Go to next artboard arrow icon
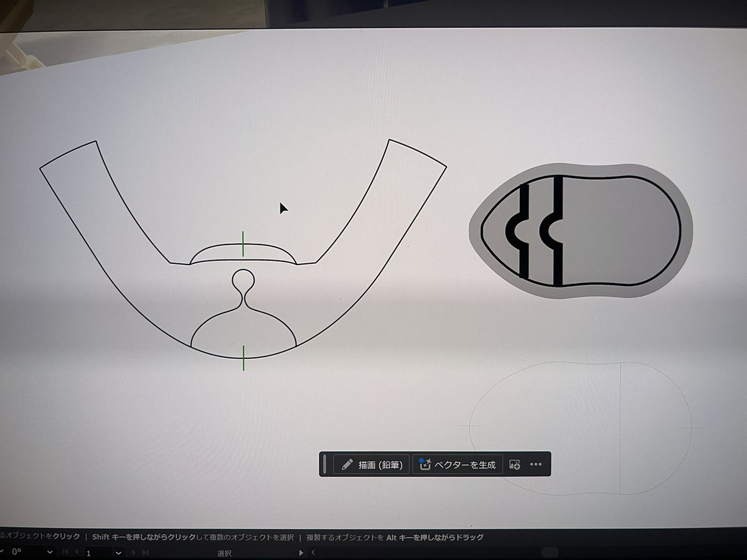Screen dimensions: 747x560 click(134, 553)
